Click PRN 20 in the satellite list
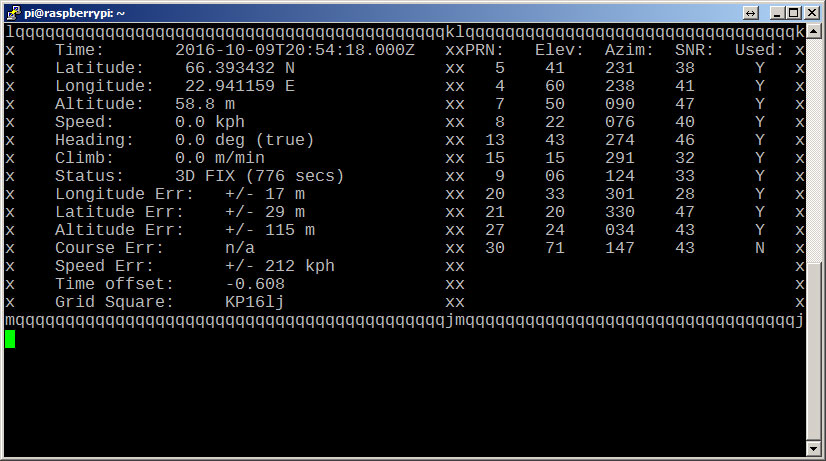Screen dimensions: 826x461 coord(495,194)
